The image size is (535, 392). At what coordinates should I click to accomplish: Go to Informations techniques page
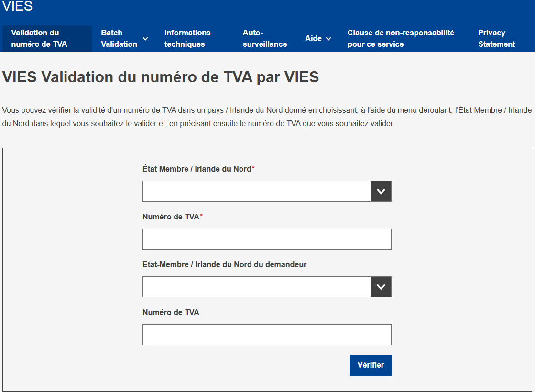coord(187,39)
